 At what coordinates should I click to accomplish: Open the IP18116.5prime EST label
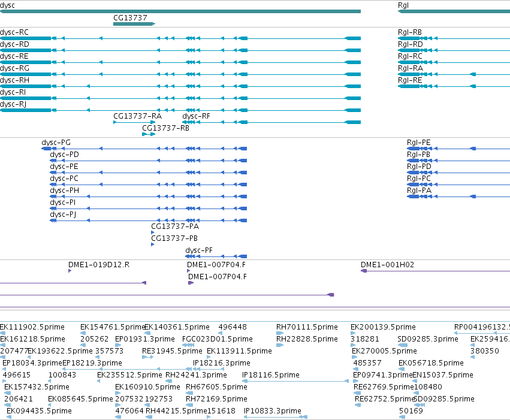click(271, 375)
